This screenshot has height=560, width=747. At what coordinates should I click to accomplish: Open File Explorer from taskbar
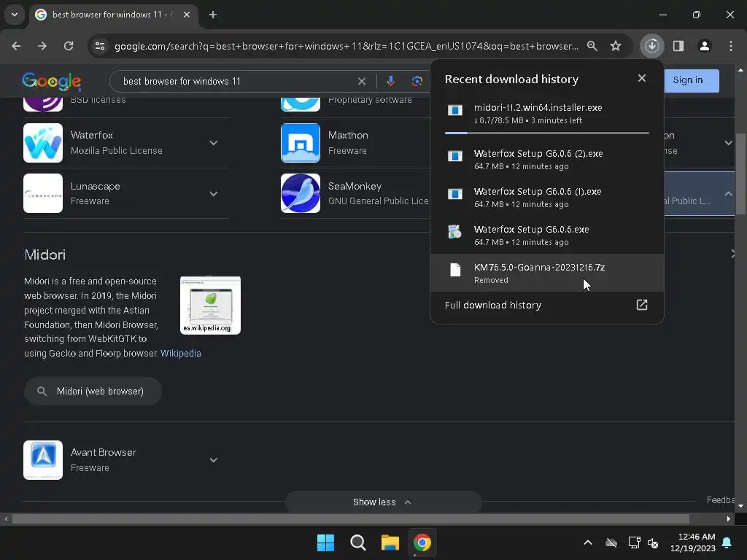click(390, 542)
